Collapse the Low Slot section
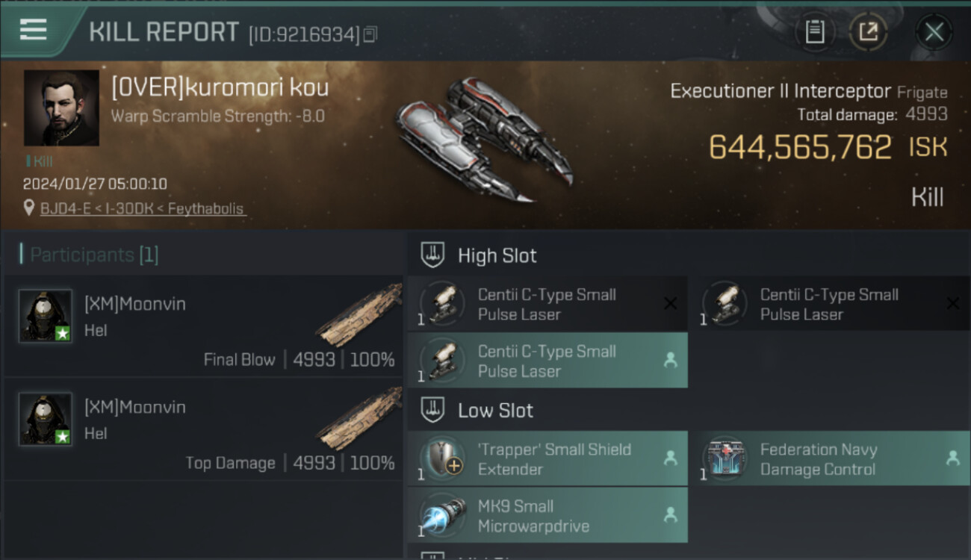Image resolution: width=971 pixels, height=560 pixels. pyautogui.click(x=688, y=410)
